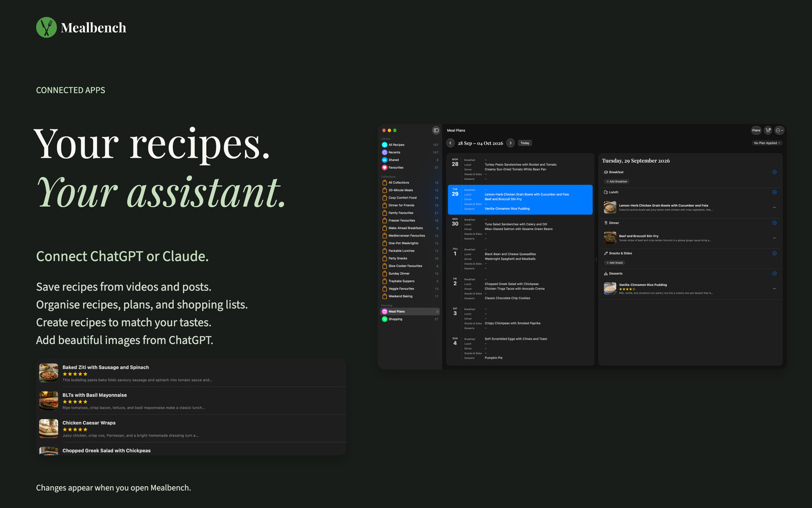Viewport: 812px width, 508px height.
Task: Open the options menu for Lemon-Herb Chicken Grain Bowls
Action: 774,207
